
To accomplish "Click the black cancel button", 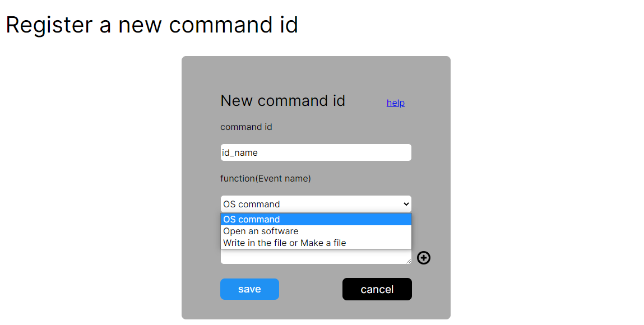I will click(x=377, y=289).
